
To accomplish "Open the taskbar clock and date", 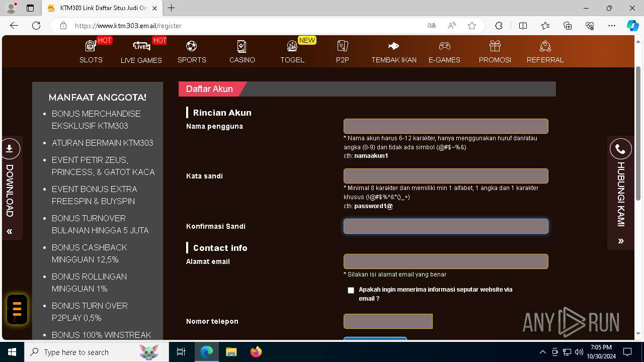I will pos(601,352).
